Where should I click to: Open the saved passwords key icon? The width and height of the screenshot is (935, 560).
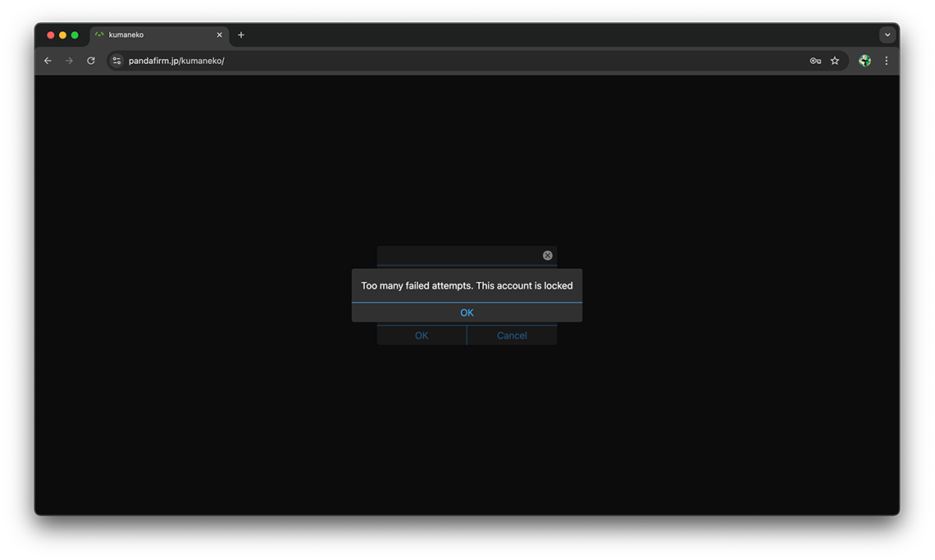(815, 61)
